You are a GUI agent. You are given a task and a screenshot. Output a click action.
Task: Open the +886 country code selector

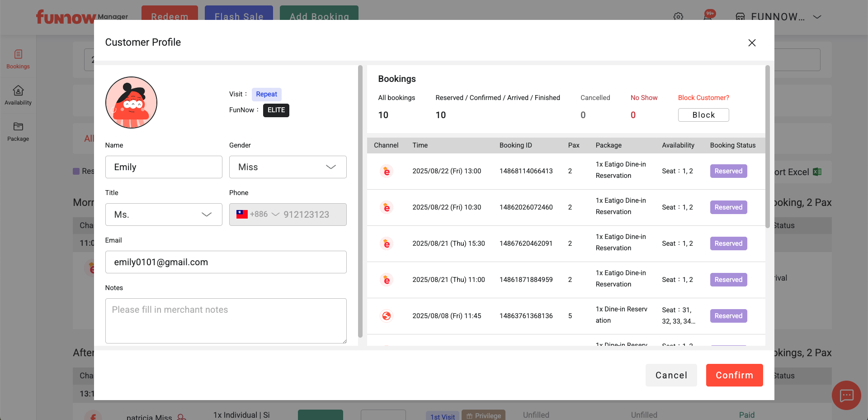pyautogui.click(x=258, y=215)
